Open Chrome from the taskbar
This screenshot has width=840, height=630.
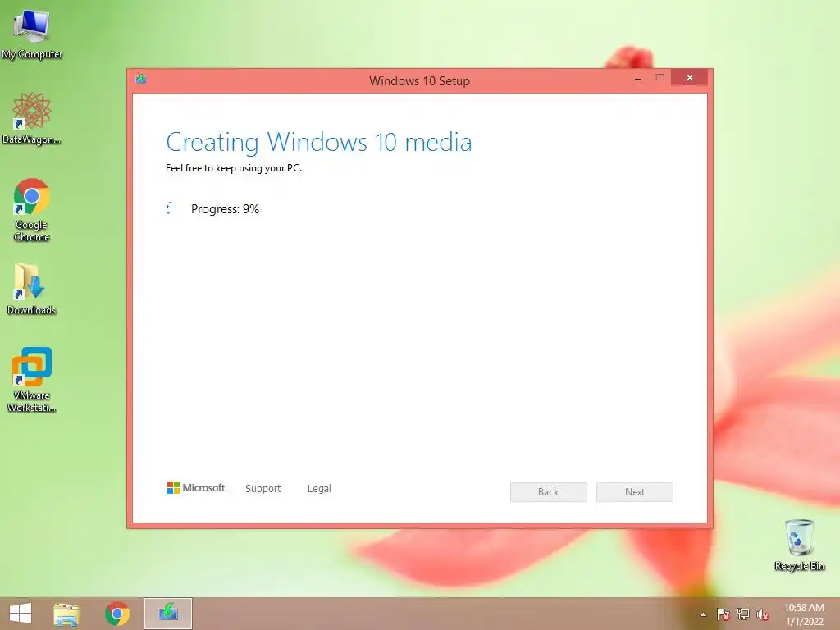pyautogui.click(x=116, y=614)
